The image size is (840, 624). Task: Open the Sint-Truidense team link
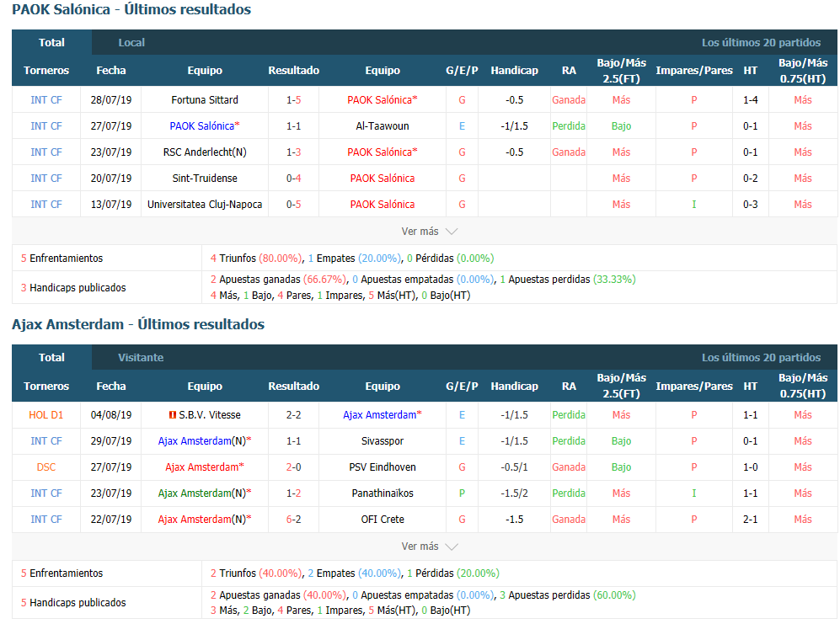click(x=205, y=179)
